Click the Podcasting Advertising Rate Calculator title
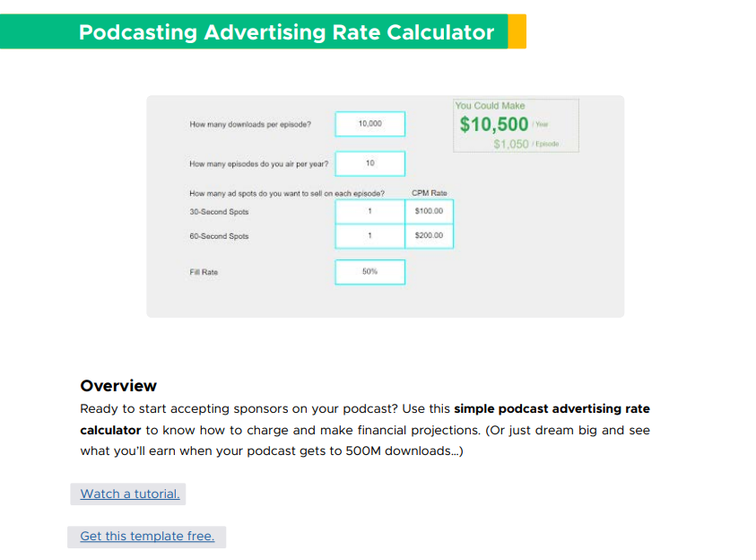756x560 pixels. [x=286, y=32]
